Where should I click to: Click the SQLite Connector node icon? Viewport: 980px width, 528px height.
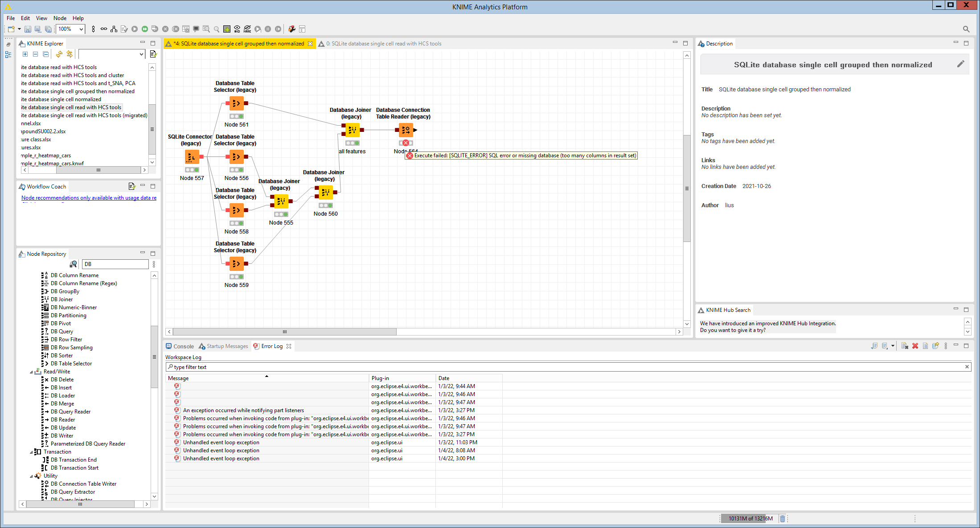[x=192, y=157]
